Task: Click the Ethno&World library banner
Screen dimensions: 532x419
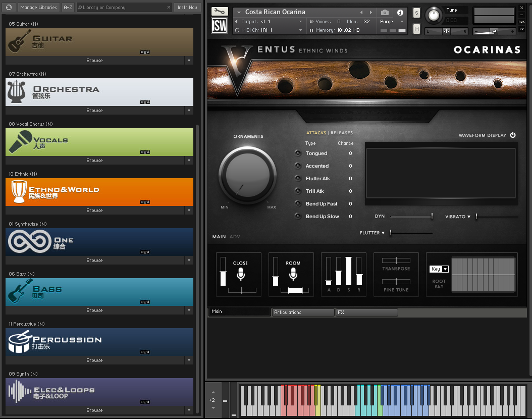Action: (99, 192)
